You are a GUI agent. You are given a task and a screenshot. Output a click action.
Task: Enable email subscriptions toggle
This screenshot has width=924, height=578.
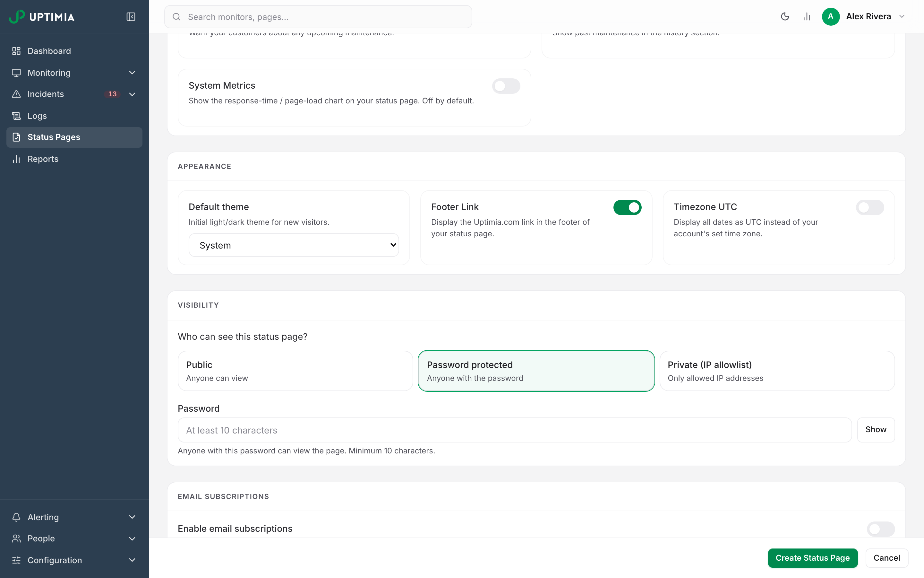(x=880, y=529)
